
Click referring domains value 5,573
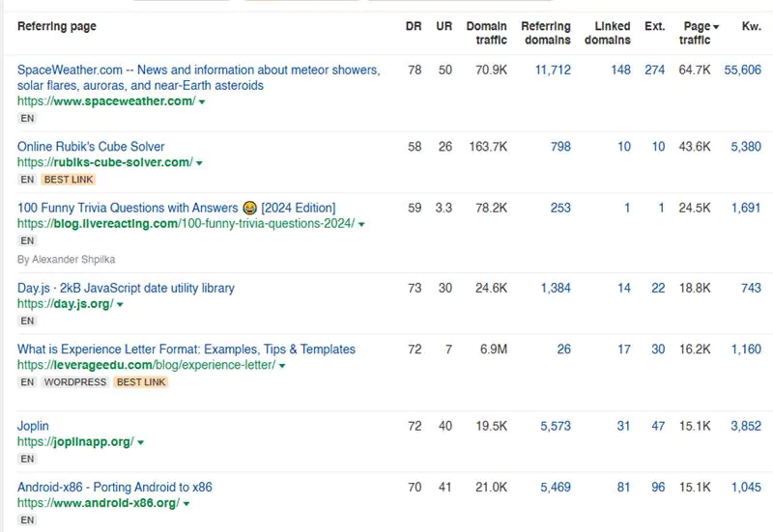[556, 426]
